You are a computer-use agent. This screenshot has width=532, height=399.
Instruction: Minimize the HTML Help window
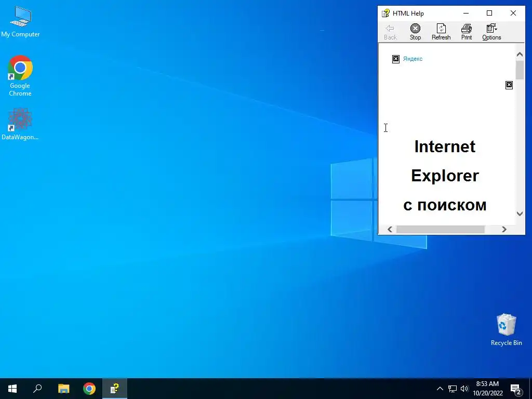[x=466, y=13]
